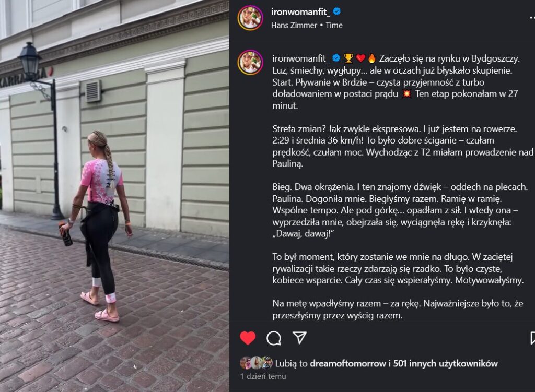This screenshot has height=392, width=535.
Task: View 501 other users who liked
Action: coord(445,364)
